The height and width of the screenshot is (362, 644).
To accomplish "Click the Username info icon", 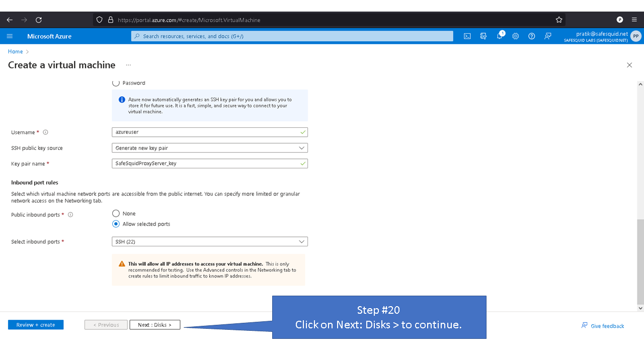I will pos(45,132).
